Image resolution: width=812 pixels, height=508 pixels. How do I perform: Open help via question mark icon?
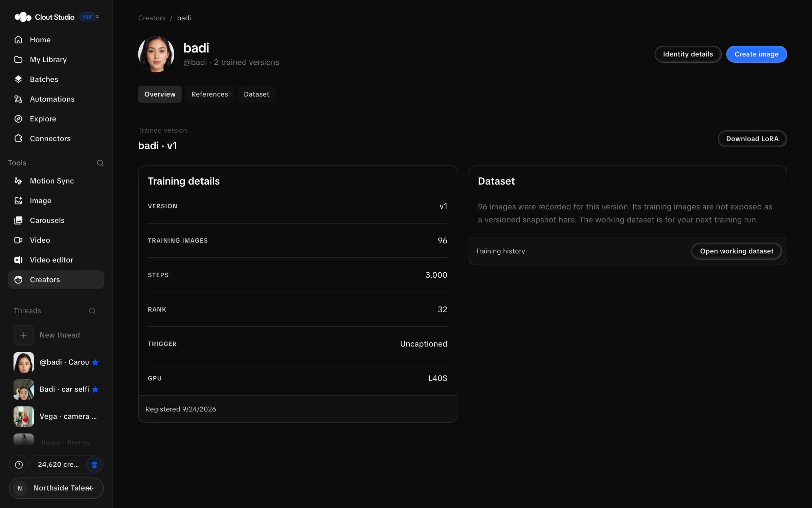(x=19, y=464)
